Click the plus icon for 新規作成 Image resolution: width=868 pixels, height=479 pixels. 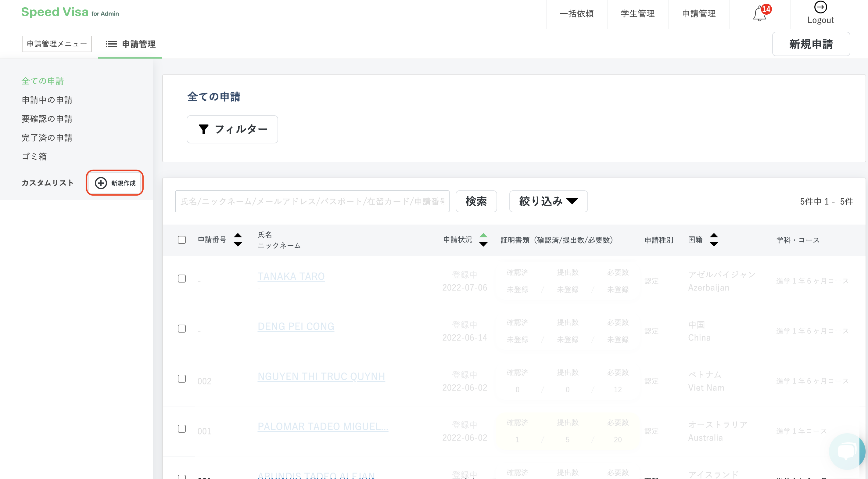pyautogui.click(x=101, y=183)
